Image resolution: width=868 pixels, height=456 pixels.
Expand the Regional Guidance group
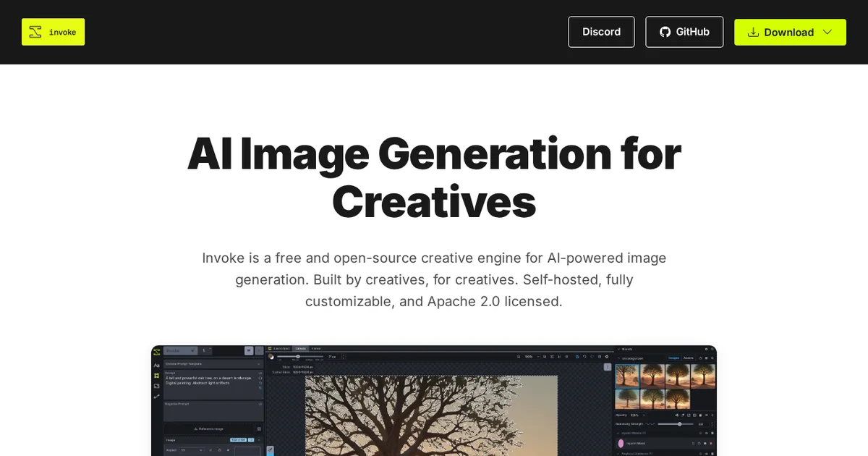click(x=618, y=454)
